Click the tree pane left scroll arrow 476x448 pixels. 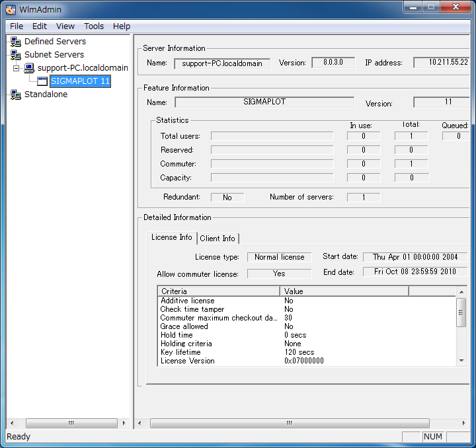pos(12,423)
